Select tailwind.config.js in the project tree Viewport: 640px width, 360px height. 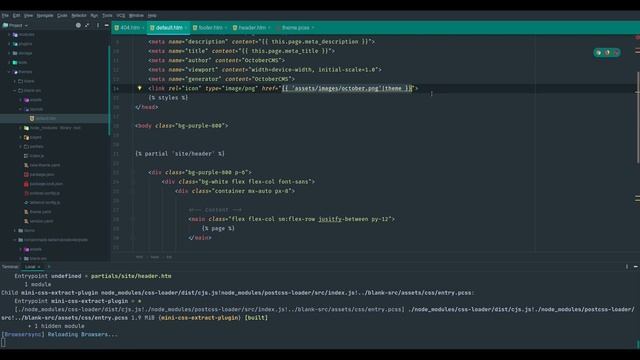coord(42,202)
